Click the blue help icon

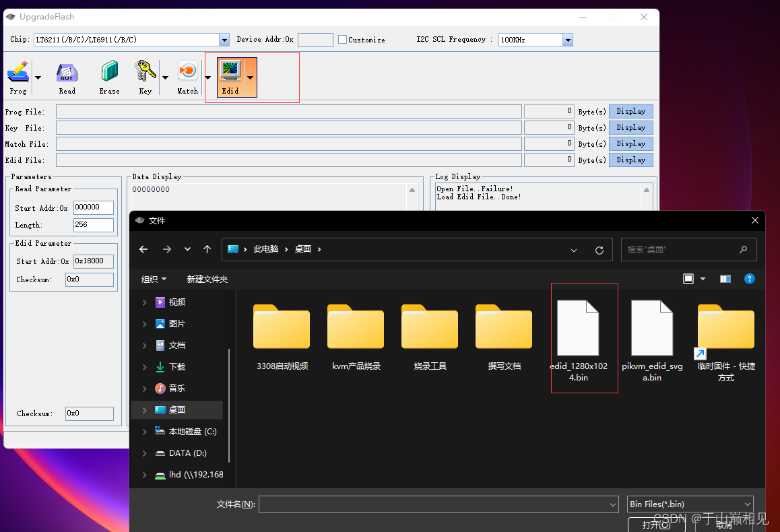point(749,279)
